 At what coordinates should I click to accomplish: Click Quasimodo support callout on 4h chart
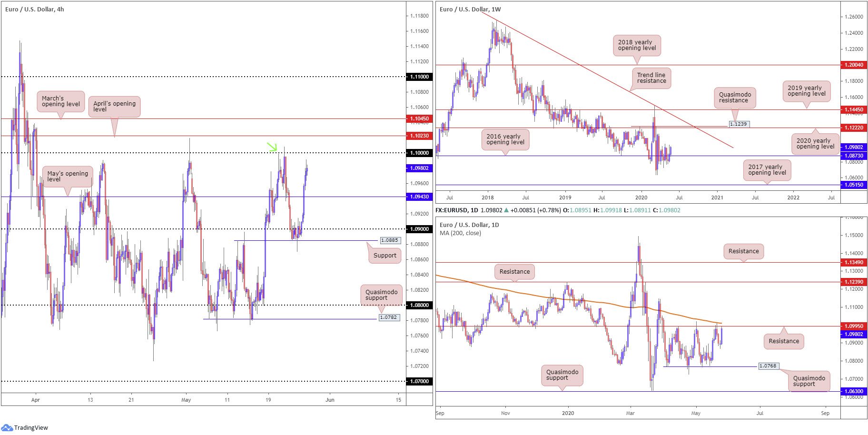click(x=381, y=295)
